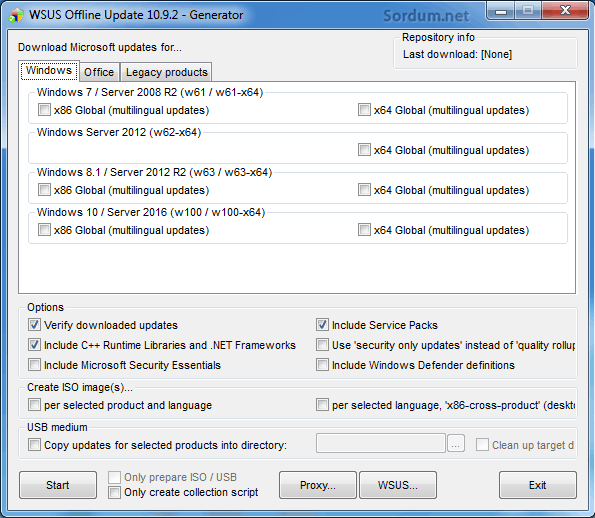Image resolution: width=595 pixels, height=518 pixels.
Task: Click the Start button
Action: [x=58, y=485]
